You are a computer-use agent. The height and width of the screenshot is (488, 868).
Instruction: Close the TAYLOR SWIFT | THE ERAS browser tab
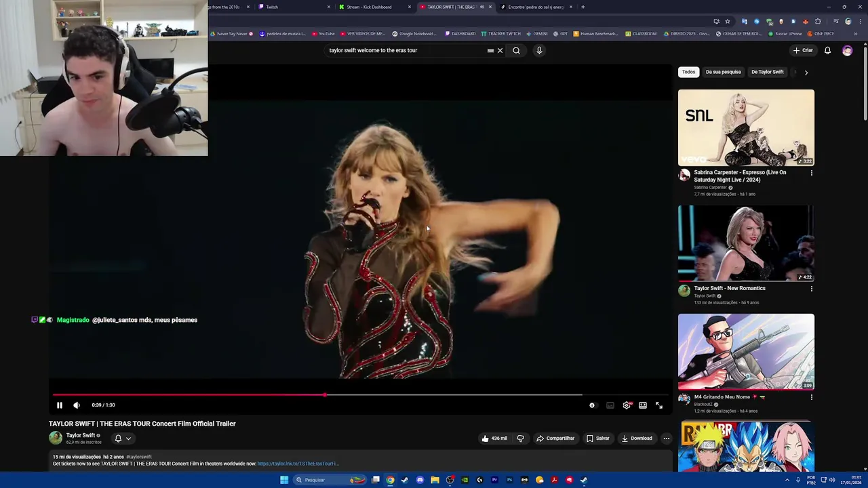click(x=490, y=7)
